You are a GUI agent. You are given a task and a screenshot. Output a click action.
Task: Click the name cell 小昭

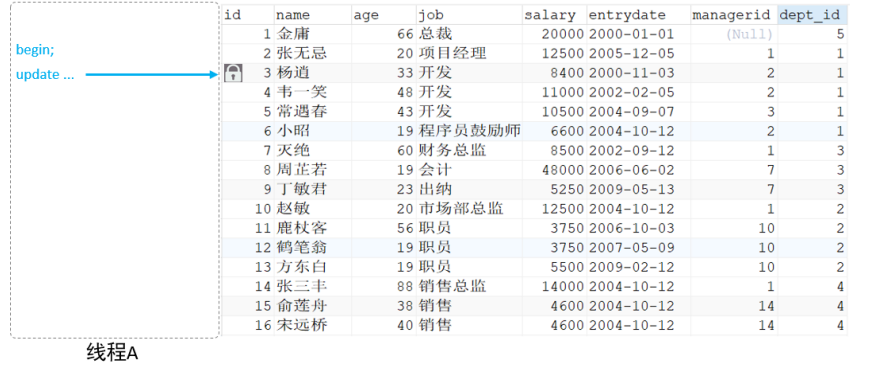313,132
